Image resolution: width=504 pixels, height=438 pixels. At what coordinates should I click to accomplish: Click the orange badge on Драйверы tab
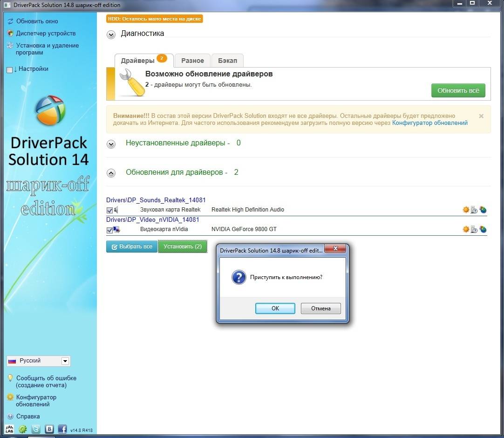162,58
